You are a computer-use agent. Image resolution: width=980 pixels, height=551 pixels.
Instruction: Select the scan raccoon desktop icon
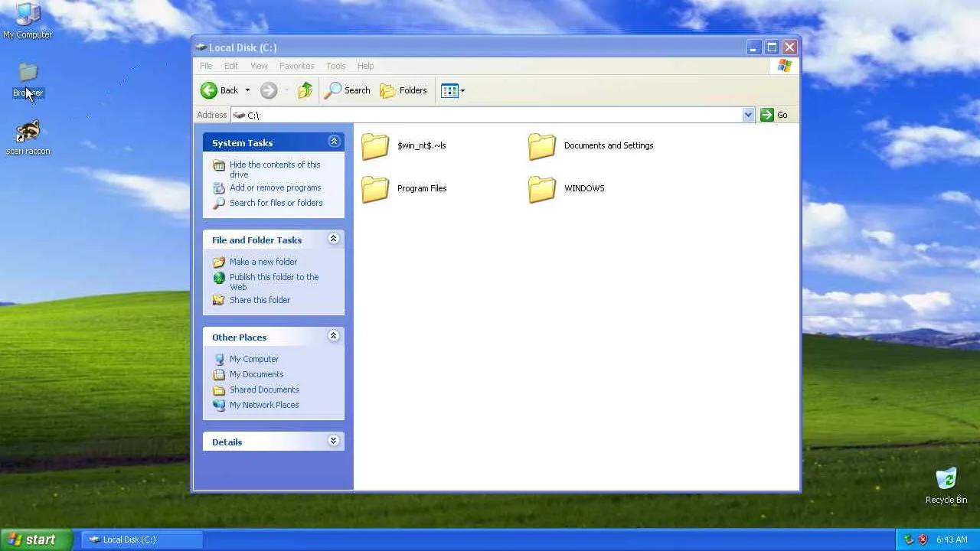click(x=28, y=138)
